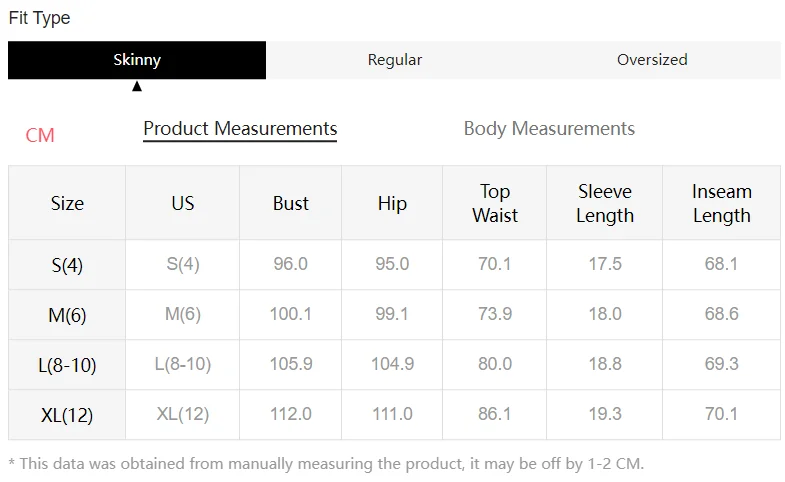Viewport: 785px width, 482px height.
Task: Toggle the CM unit label
Action: click(x=40, y=135)
